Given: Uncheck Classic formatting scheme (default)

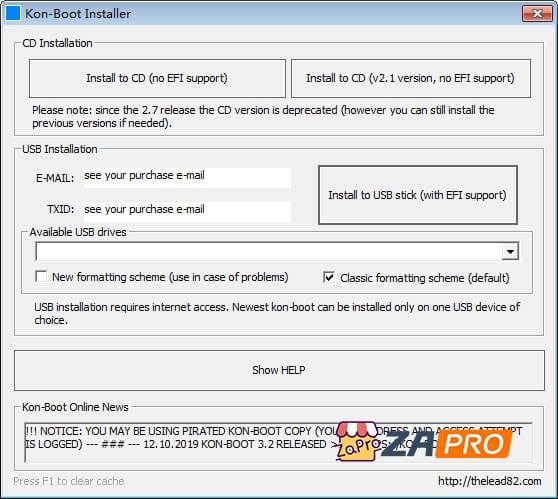Looking at the screenshot, I should (328, 277).
